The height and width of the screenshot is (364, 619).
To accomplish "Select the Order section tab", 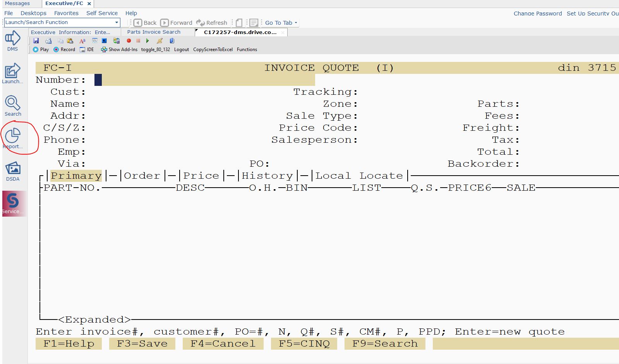I will pyautogui.click(x=142, y=176).
